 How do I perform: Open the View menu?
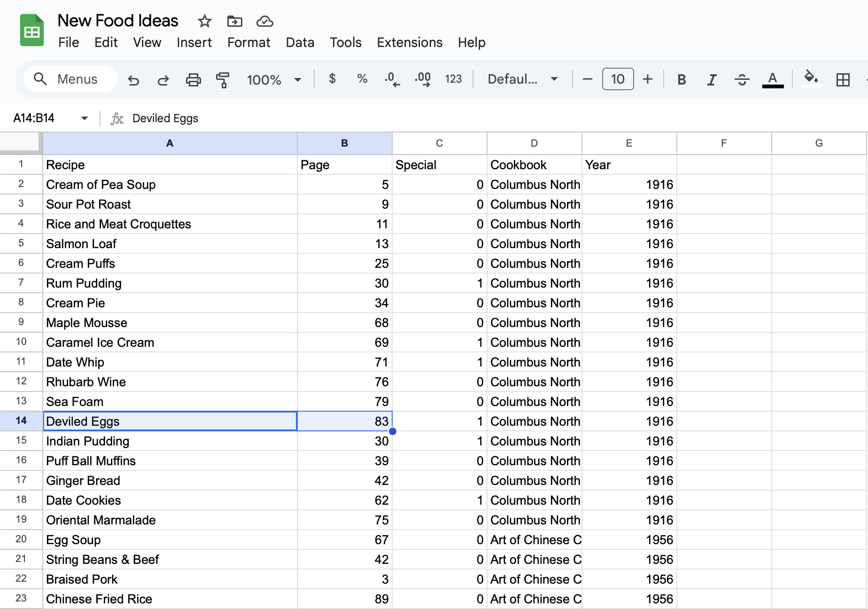point(147,42)
